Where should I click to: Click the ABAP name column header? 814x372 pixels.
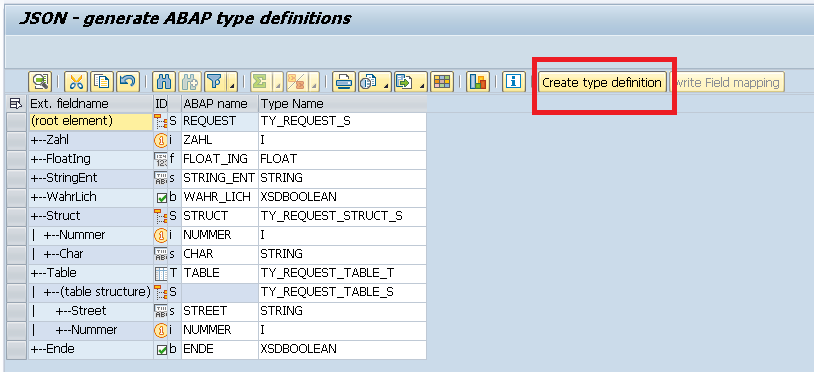(219, 103)
